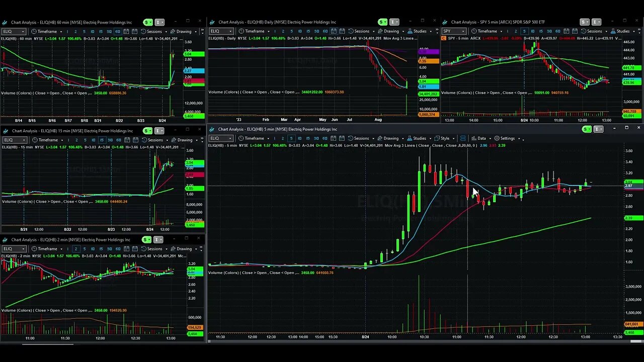Click the I interval link button in the main 5 min chart
This screenshot has width=644, height=362.
[x=598, y=129]
